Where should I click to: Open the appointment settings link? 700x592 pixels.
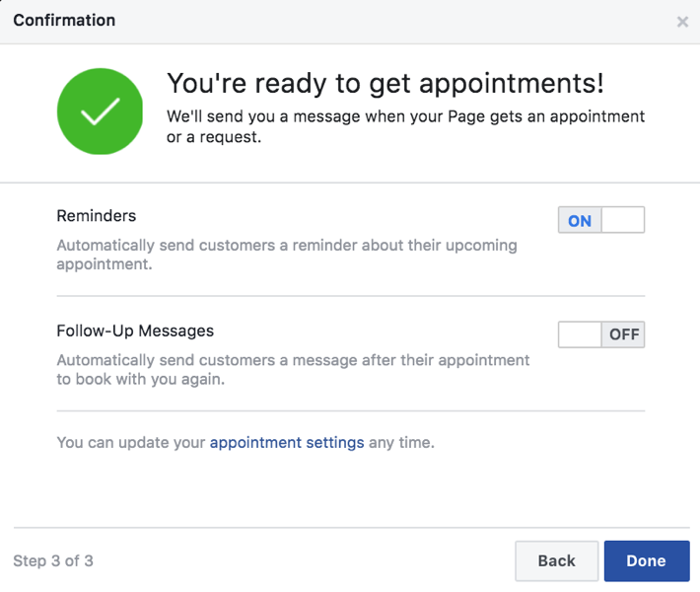[287, 443]
